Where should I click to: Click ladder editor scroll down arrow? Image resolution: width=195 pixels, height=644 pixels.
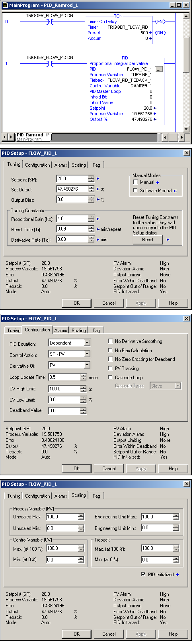186,129
